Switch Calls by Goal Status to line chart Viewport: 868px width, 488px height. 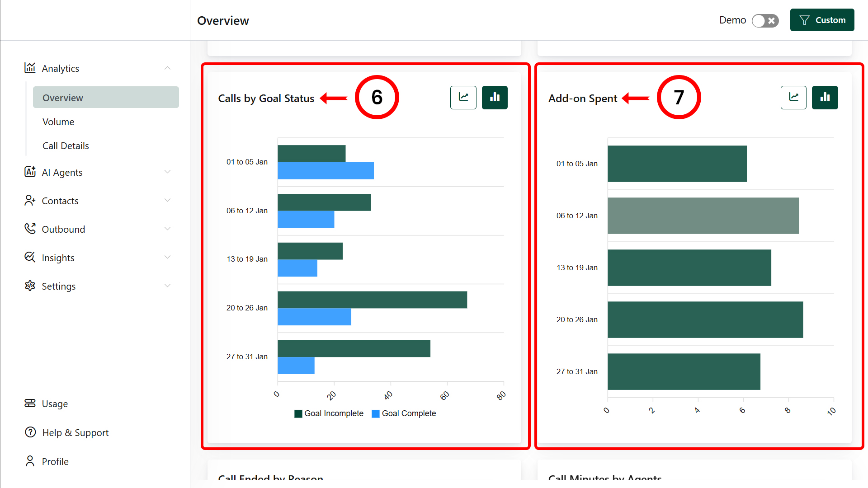463,98
